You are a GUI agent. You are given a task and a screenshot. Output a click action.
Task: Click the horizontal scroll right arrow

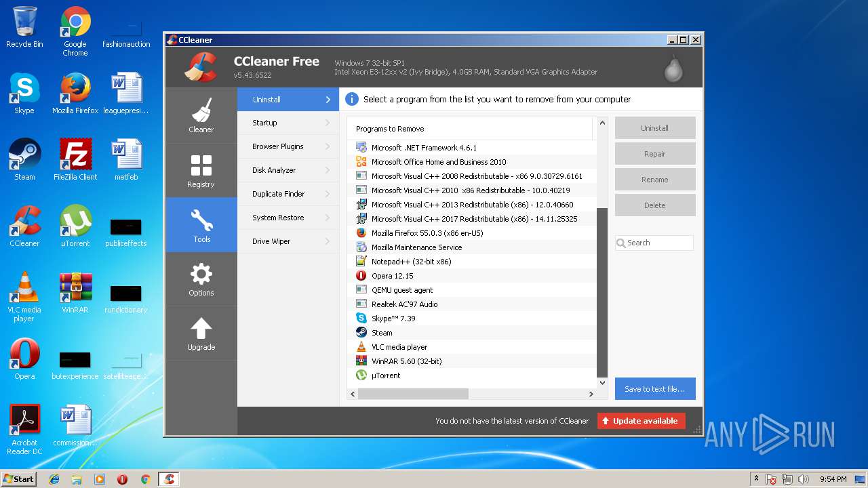(x=591, y=394)
